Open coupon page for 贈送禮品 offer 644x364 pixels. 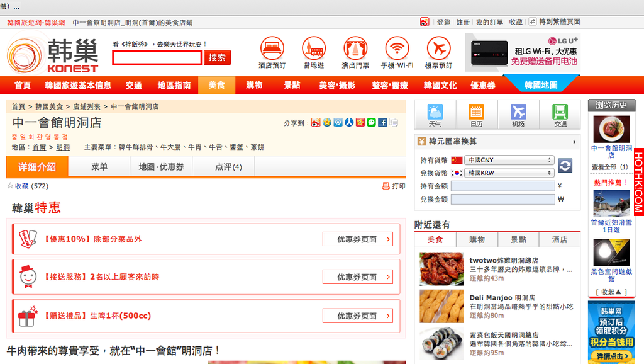pyautogui.click(x=358, y=316)
